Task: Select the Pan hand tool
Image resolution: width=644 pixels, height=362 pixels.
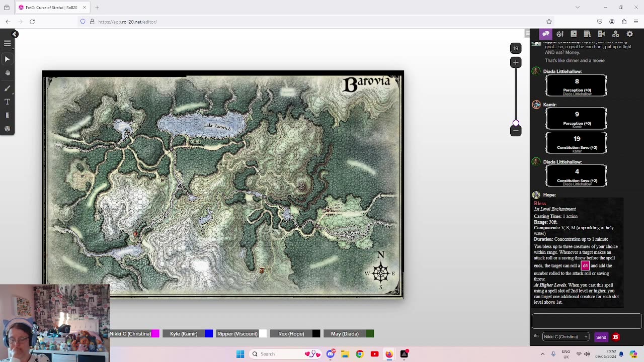Action: tap(7, 73)
